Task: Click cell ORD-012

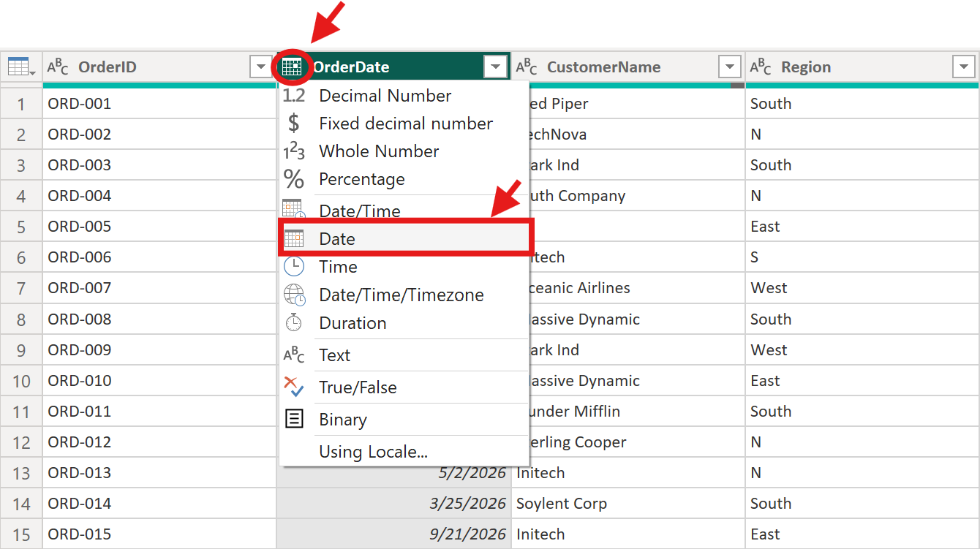Action: 159,442
